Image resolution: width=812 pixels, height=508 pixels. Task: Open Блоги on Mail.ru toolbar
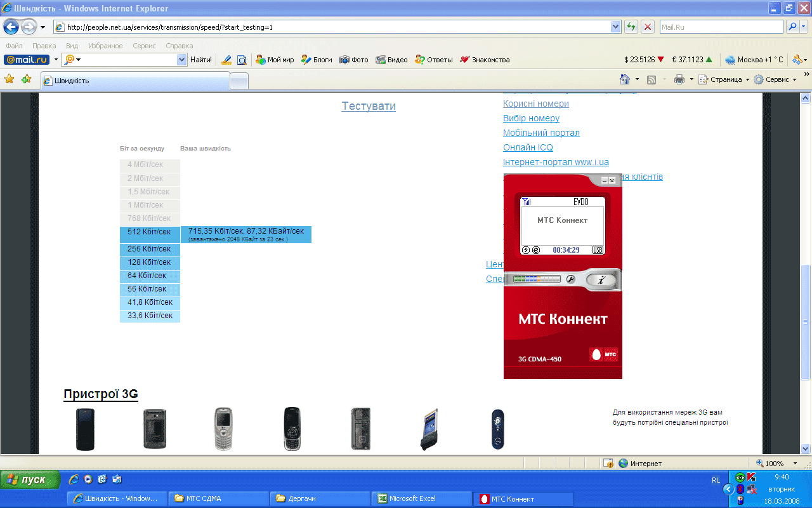click(x=317, y=60)
